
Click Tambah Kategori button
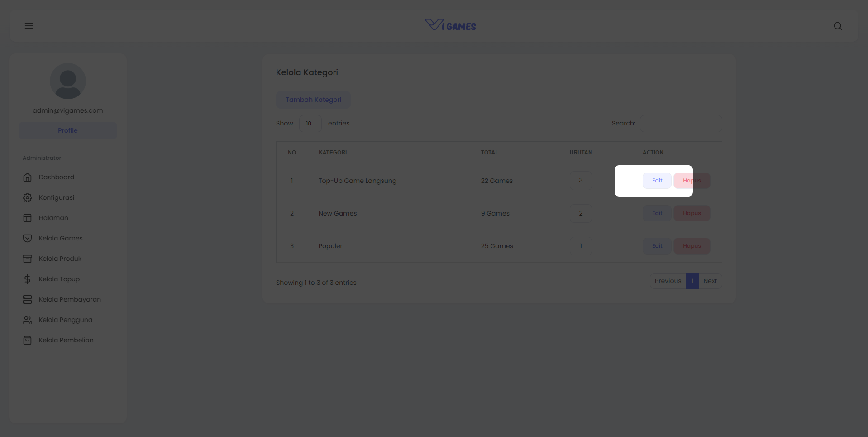(x=314, y=100)
